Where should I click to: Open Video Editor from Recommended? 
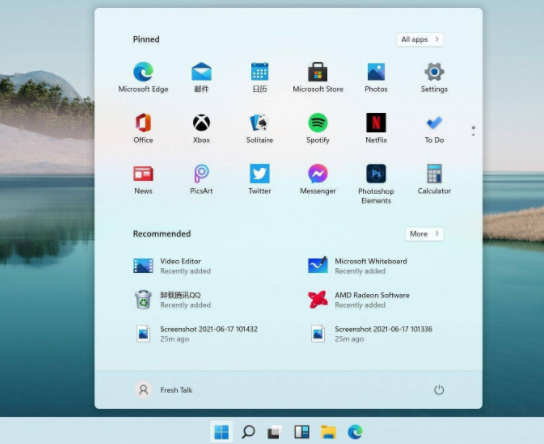click(x=172, y=266)
